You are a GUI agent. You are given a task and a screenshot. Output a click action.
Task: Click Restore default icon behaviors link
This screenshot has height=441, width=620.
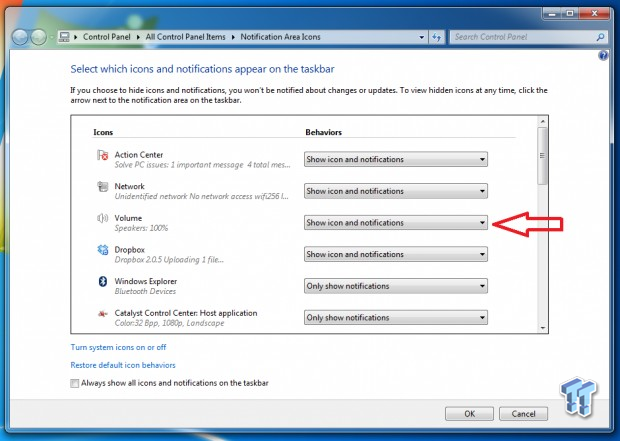point(123,365)
